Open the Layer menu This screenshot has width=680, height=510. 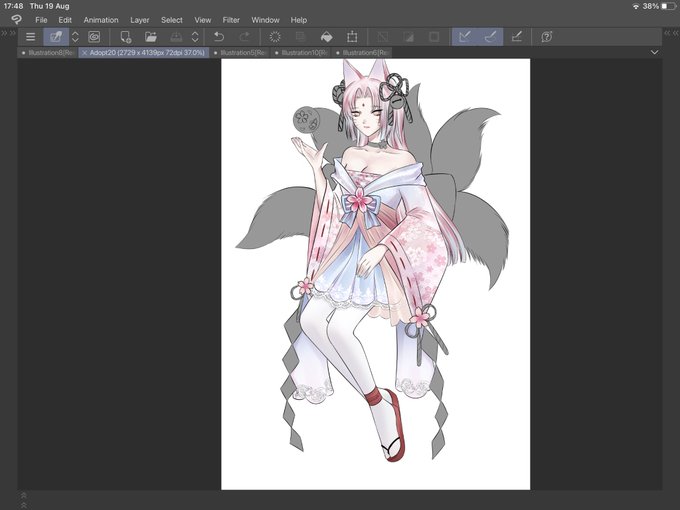[x=139, y=20]
